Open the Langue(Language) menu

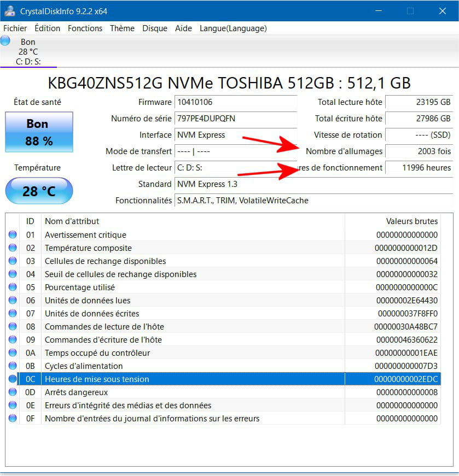(233, 28)
